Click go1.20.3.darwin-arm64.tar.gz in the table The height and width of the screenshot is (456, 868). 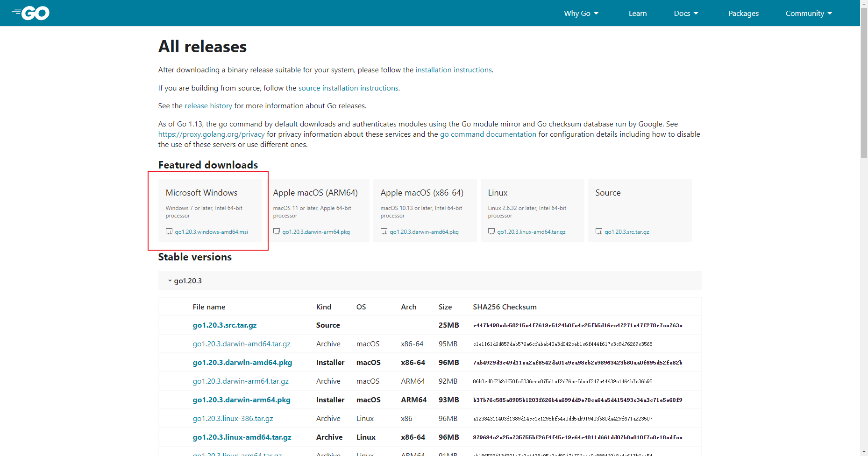[241, 381]
